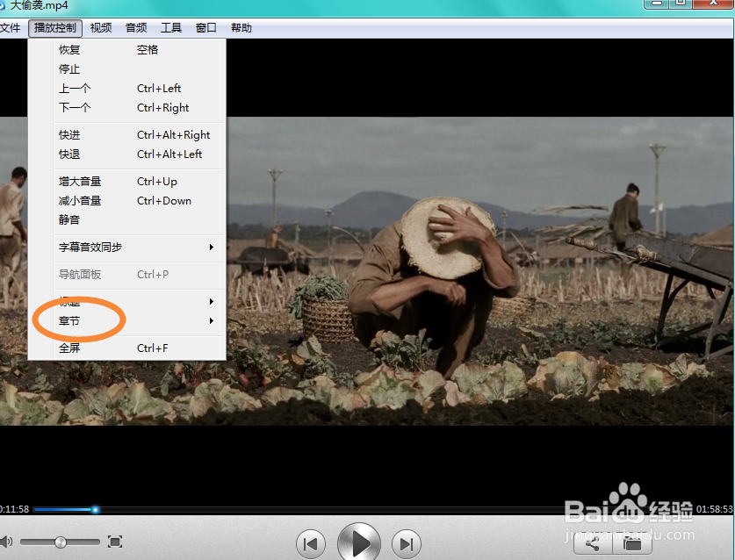Skip to the previous track button

(x=310, y=544)
